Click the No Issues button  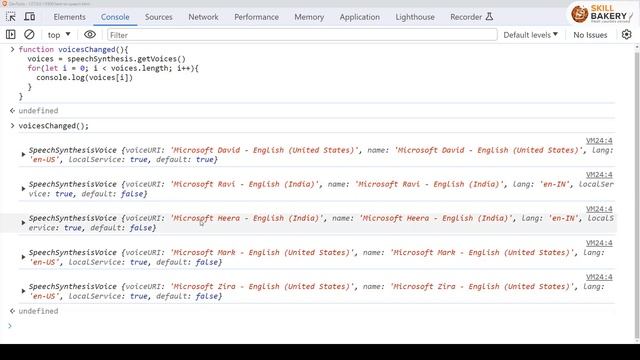click(590, 35)
